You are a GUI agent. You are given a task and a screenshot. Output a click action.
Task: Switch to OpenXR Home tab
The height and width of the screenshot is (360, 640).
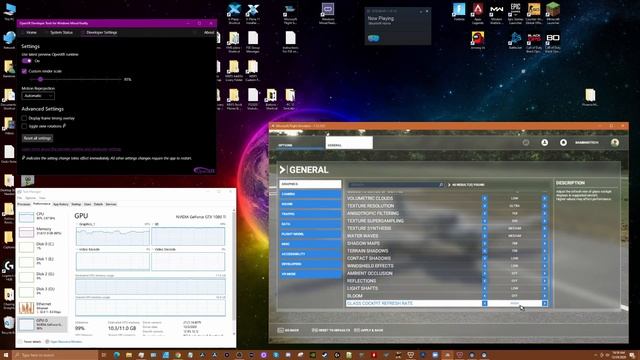(x=31, y=33)
